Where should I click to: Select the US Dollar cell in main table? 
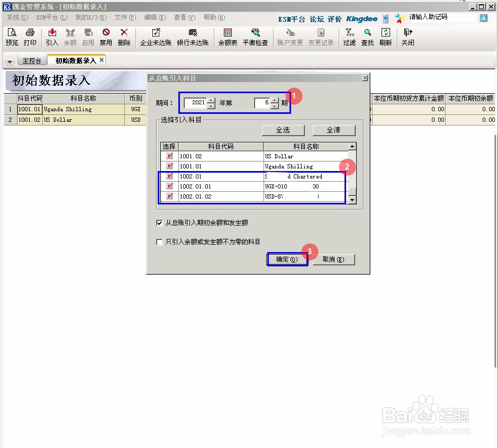coord(84,120)
